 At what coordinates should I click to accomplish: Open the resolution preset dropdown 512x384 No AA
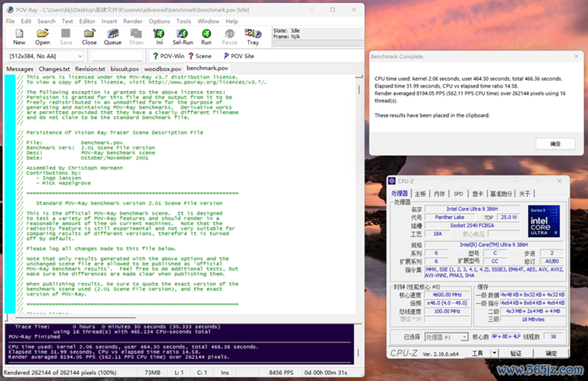[x=46, y=56]
